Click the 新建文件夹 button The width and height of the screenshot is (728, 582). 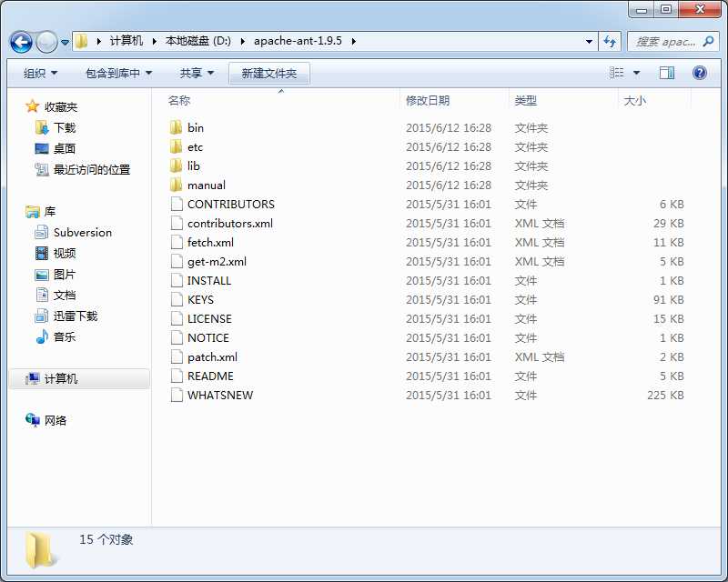269,74
